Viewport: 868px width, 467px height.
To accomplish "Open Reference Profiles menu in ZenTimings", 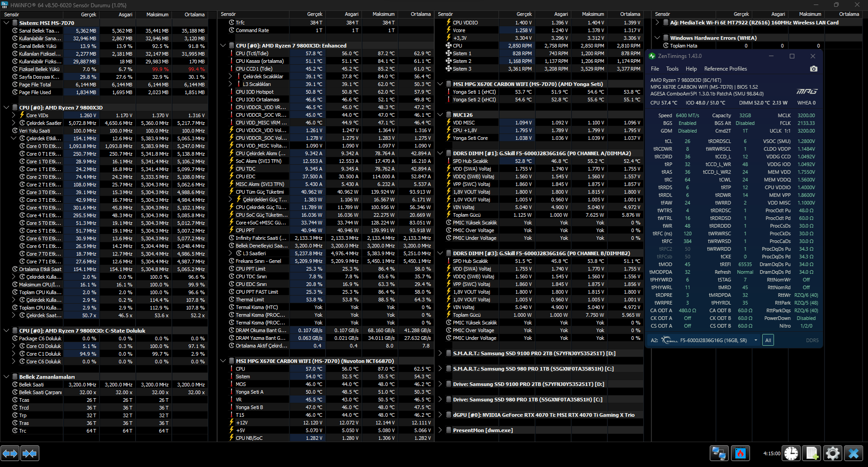I will (726, 69).
